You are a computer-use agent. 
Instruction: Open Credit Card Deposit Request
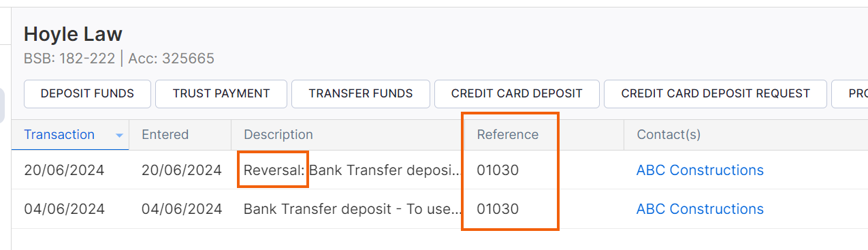tap(716, 94)
